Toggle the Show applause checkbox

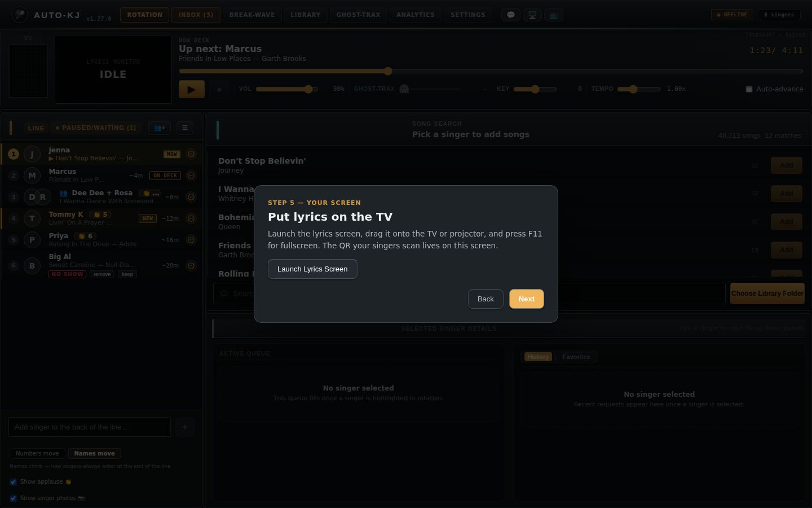click(13, 482)
